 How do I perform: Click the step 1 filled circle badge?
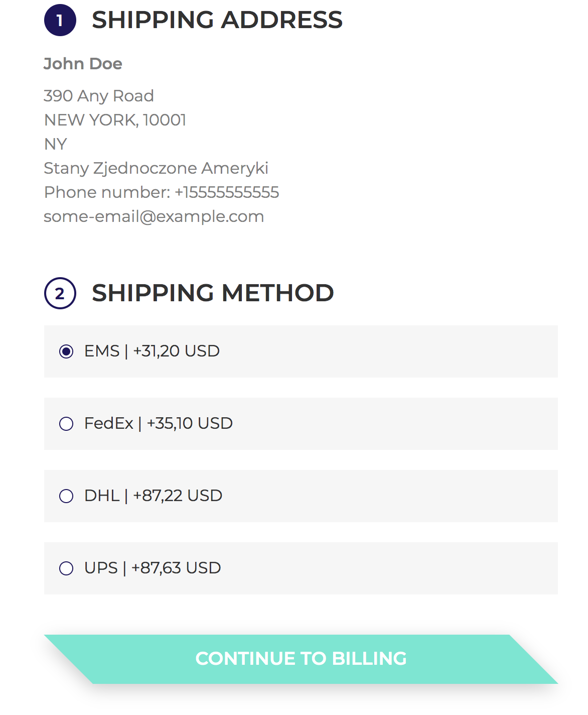pyautogui.click(x=60, y=21)
